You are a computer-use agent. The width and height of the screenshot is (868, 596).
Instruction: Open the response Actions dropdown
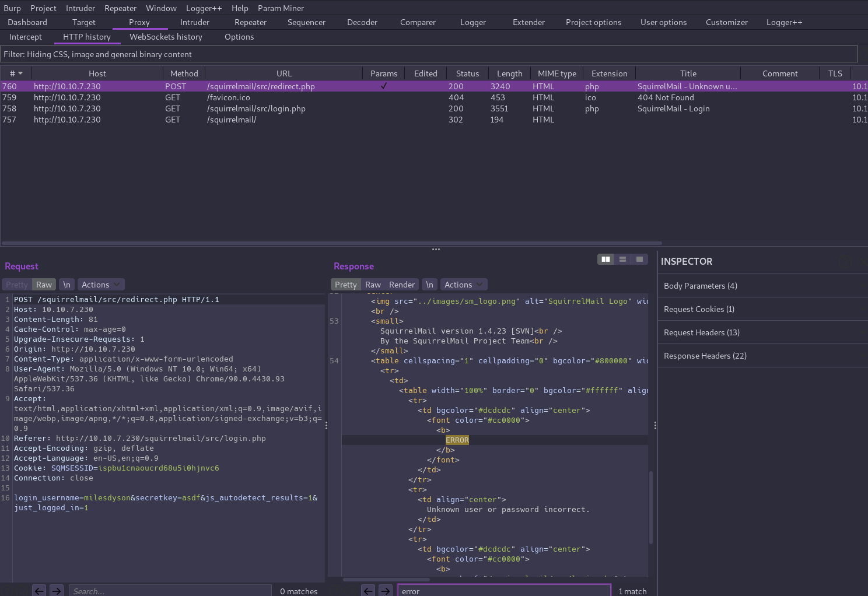coord(463,285)
